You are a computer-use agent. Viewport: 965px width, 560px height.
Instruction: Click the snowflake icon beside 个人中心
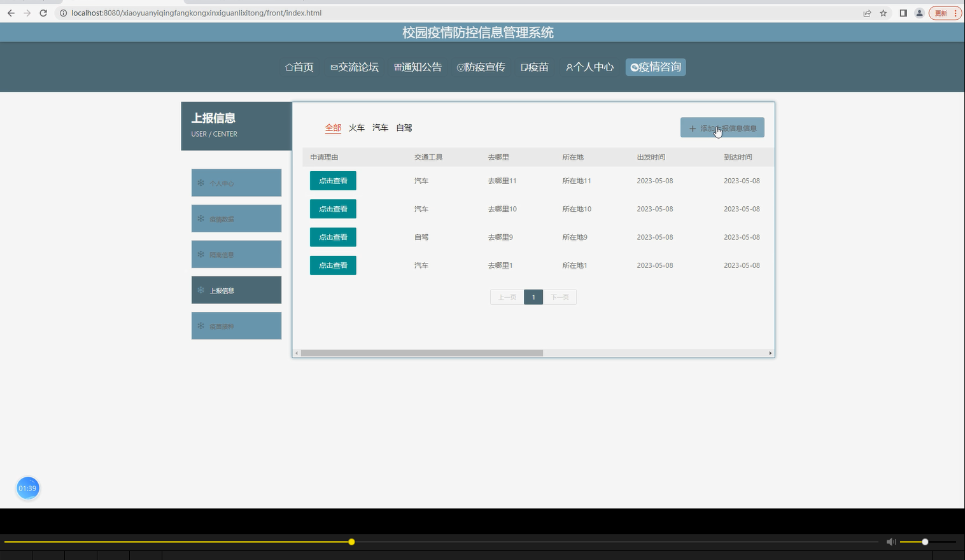[x=201, y=183]
